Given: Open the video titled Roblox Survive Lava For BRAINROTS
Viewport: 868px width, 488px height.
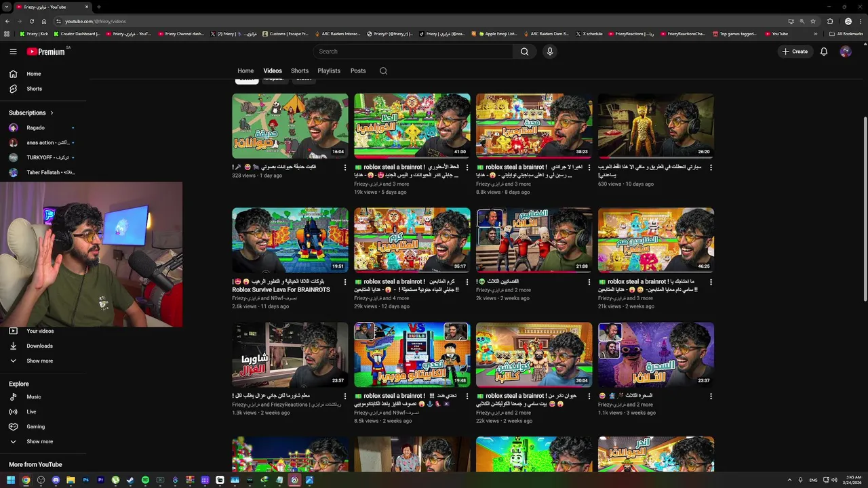Looking at the screenshot, I should click(281, 289).
